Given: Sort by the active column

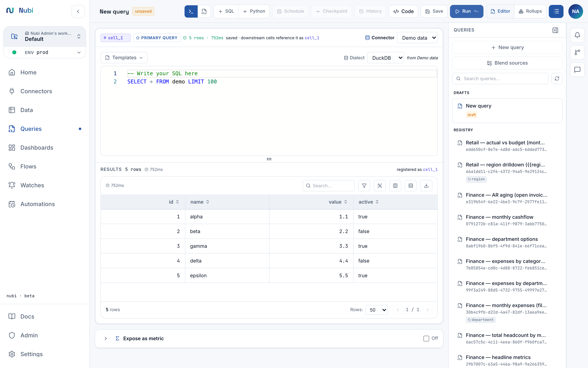Looking at the screenshot, I should pos(369,202).
